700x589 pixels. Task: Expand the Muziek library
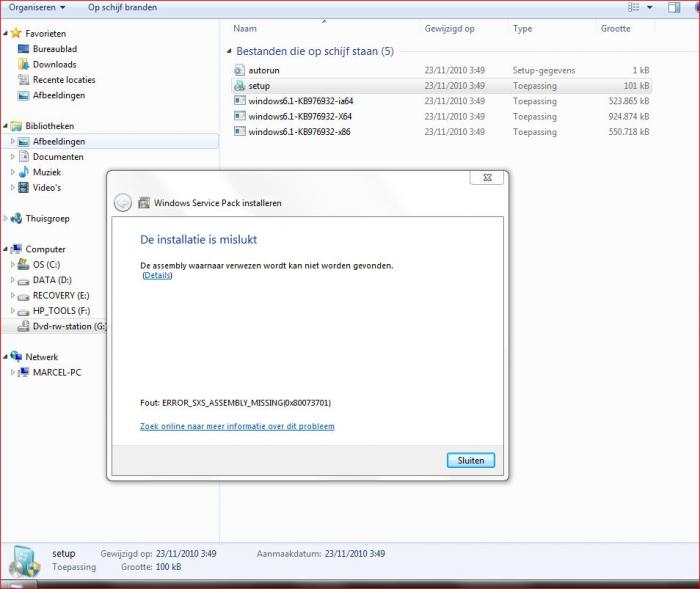coord(12,172)
